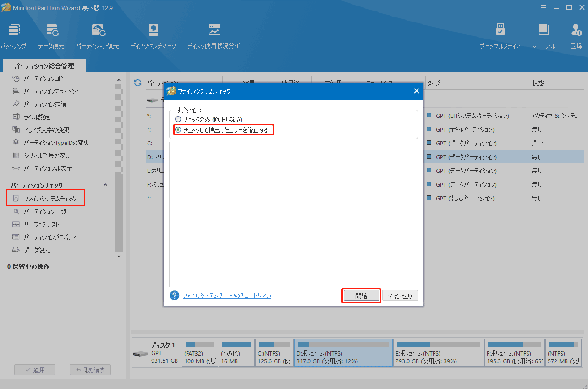The image size is (588, 389).
Task: Click the ブート status cell
Action: (538, 143)
